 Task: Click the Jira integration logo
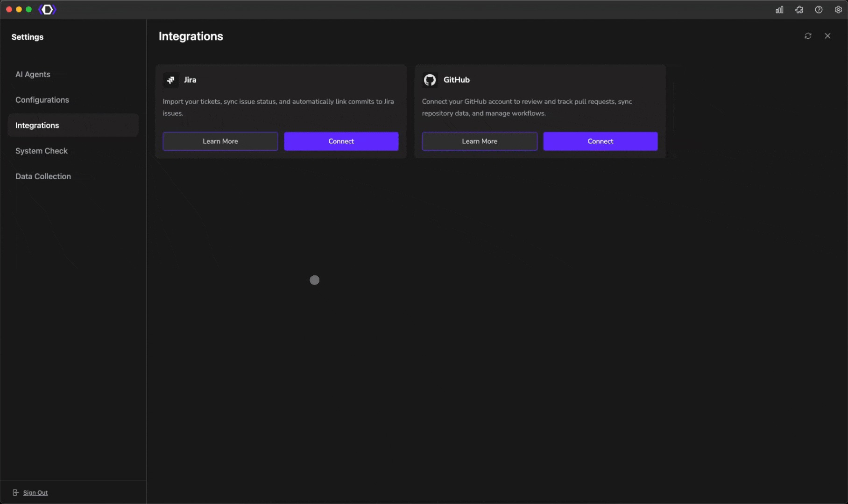coord(170,80)
